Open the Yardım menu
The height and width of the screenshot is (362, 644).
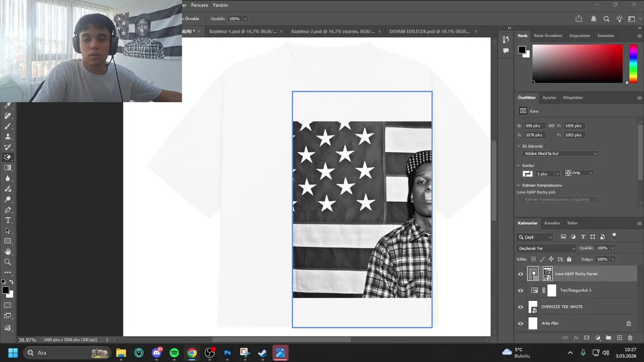tap(220, 5)
